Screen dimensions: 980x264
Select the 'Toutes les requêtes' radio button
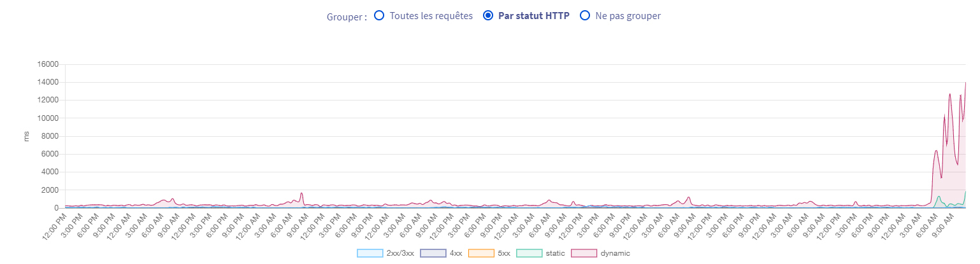click(x=379, y=15)
